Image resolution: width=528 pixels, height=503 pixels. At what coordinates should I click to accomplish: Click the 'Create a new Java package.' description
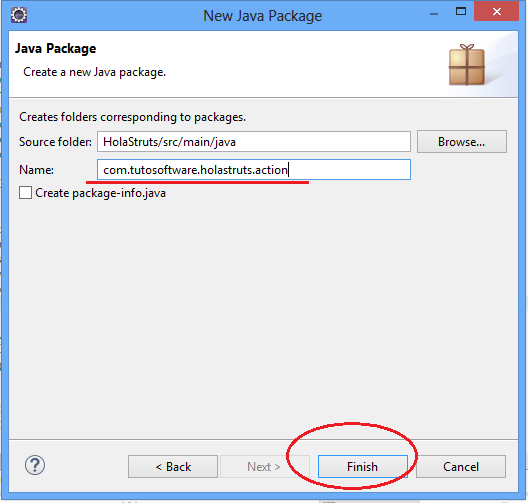point(95,72)
